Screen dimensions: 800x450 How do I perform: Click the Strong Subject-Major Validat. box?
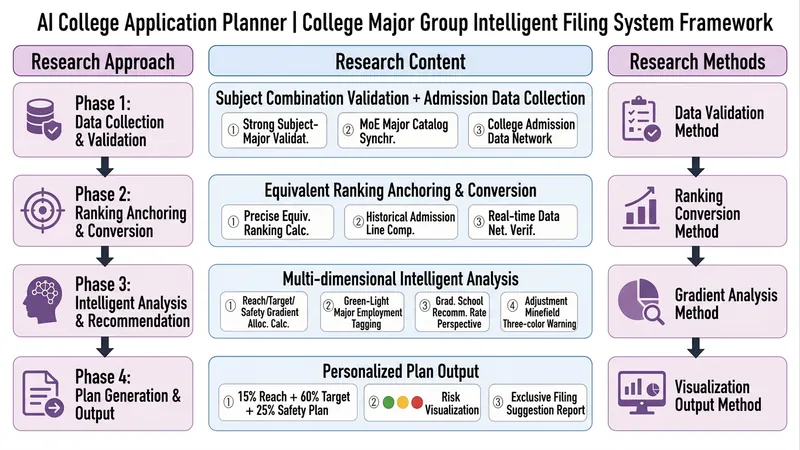pyautogui.click(x=274, y=131)
